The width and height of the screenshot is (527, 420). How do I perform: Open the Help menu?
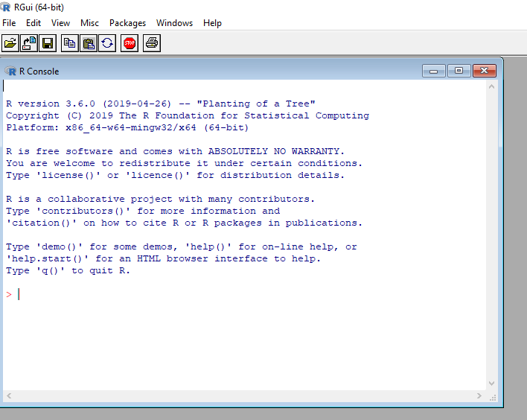pos(212,23)
